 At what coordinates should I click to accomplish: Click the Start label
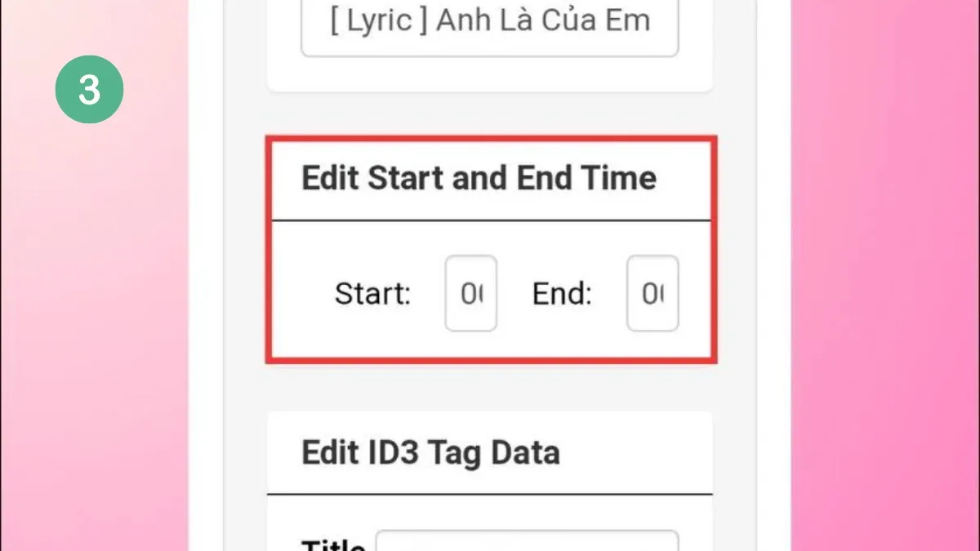tap(372, 294)
